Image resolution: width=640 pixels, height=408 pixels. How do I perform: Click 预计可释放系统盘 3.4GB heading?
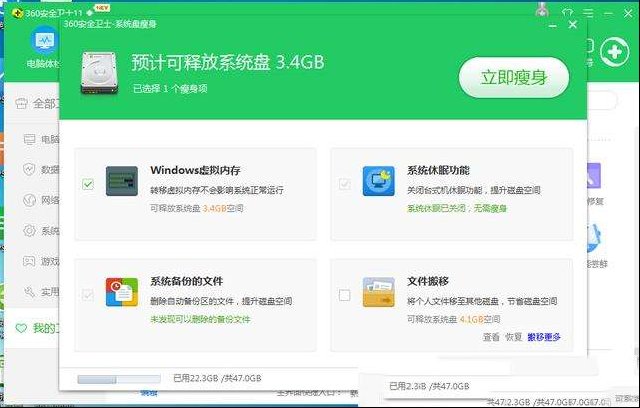click(x=228, y=62)
